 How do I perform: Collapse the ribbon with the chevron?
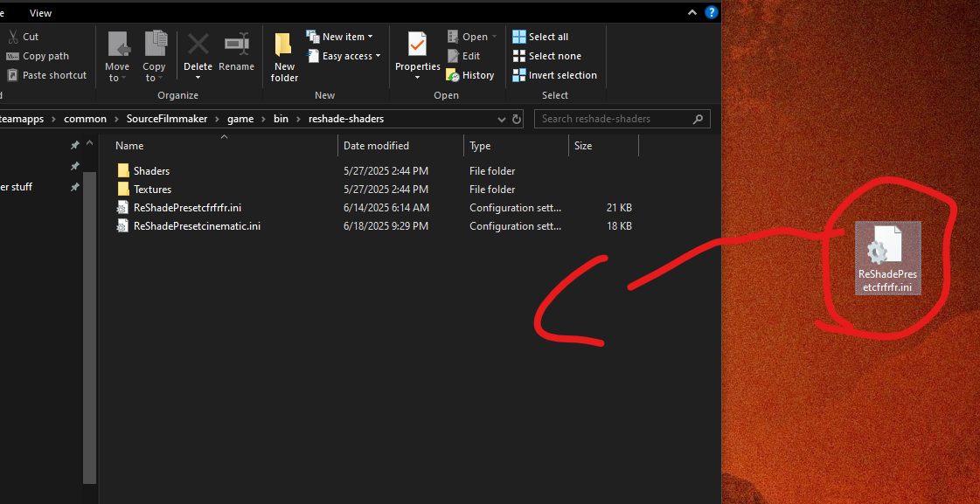pos(692,12)
